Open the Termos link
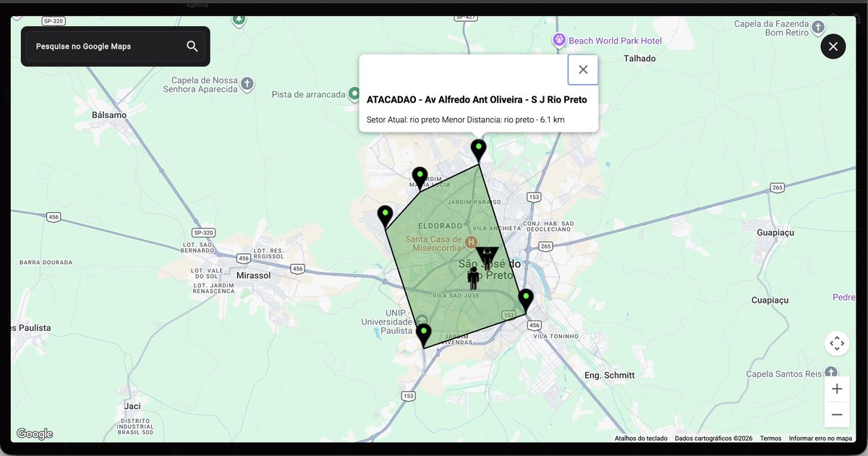The width and height of the screenshot is (868, 456). 770,438
